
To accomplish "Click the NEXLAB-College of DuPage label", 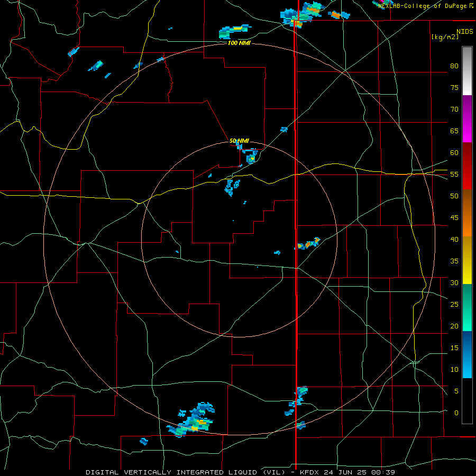I will (x=422, y=6).
